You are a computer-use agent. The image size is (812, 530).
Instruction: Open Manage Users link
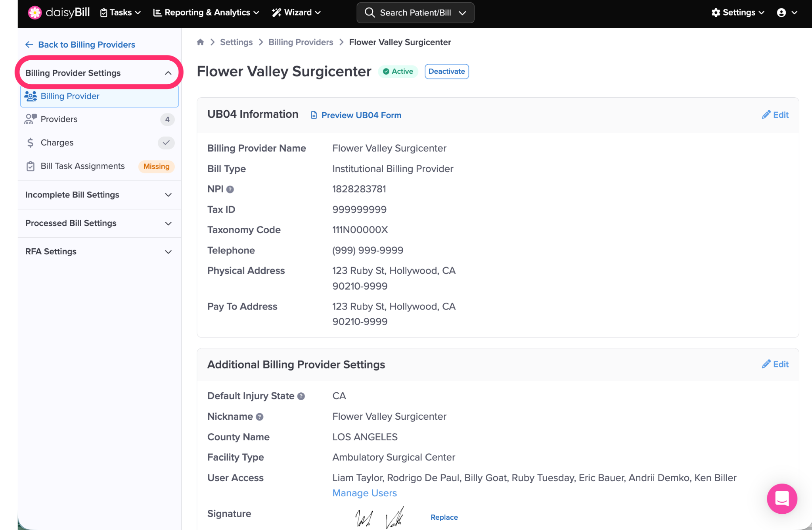pos(364,493)
